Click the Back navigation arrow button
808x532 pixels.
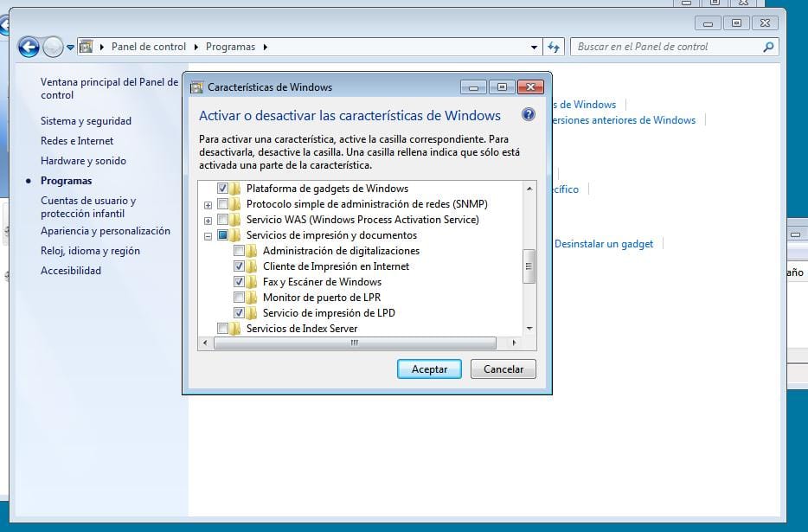click(x=29, y=47)
